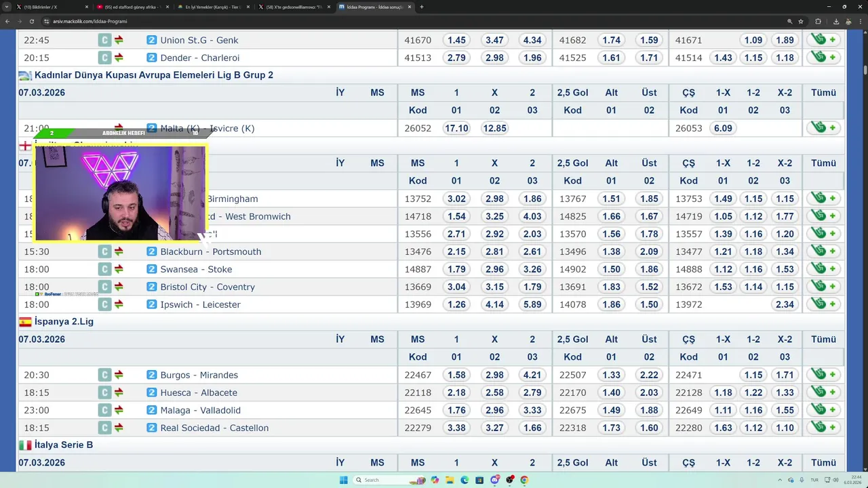Select odds 1.45 for Union St.G home win
The image size is (868, 488).
click(x=456, y=40)
